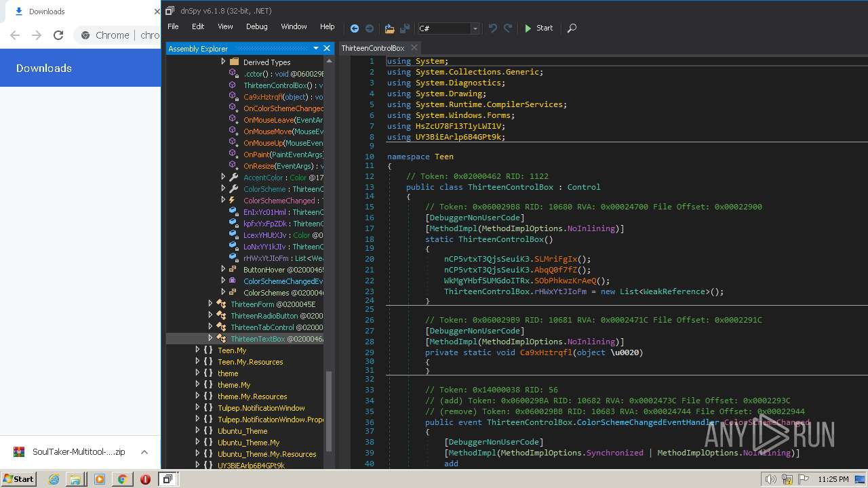Close the Assembly Explorer panel

327,48
